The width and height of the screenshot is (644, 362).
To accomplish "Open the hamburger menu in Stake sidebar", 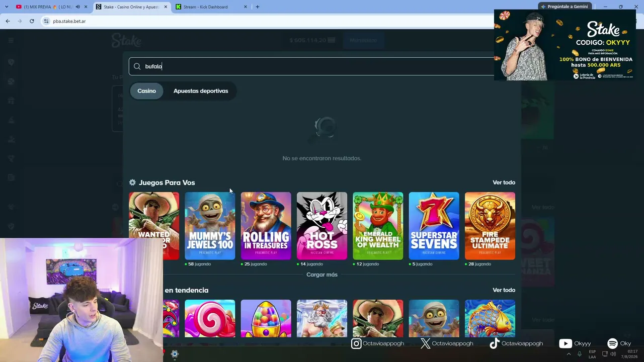I will coord(11,40).
